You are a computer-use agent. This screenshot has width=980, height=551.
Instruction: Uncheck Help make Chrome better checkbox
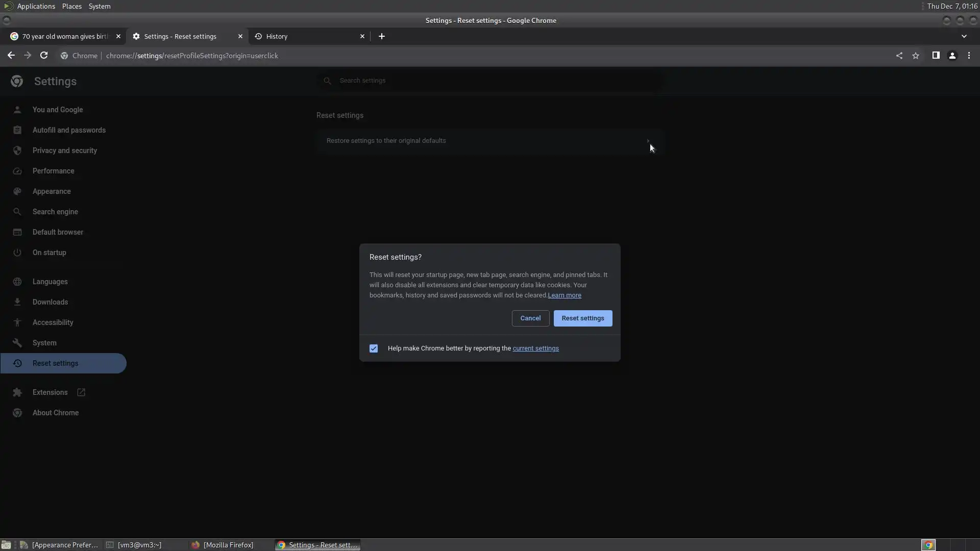pos(374,348)
